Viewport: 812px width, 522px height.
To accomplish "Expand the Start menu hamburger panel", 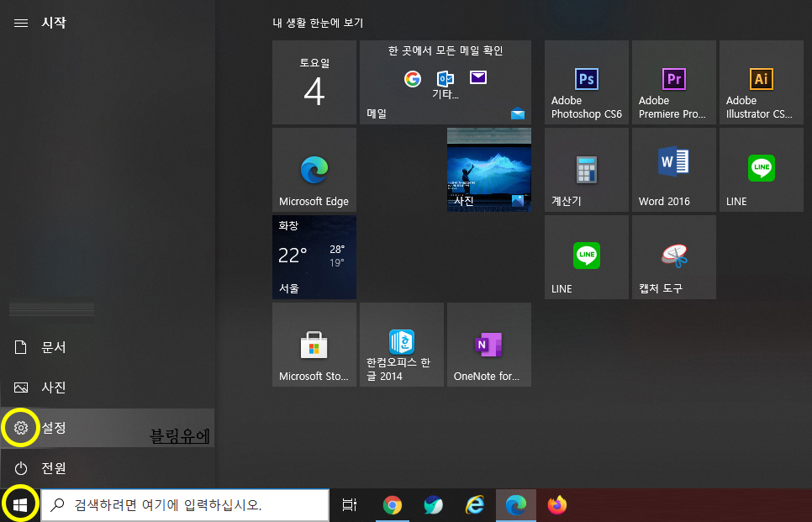I will pos(21,23).
